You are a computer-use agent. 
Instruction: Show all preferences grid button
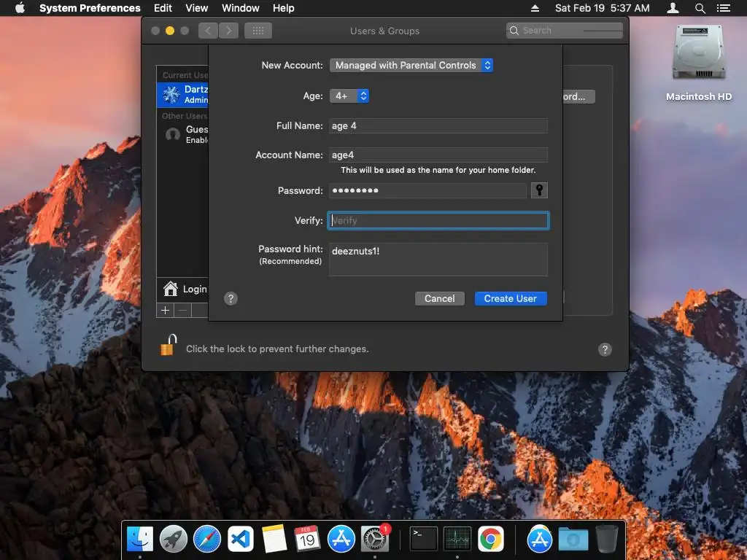(258, 31)
